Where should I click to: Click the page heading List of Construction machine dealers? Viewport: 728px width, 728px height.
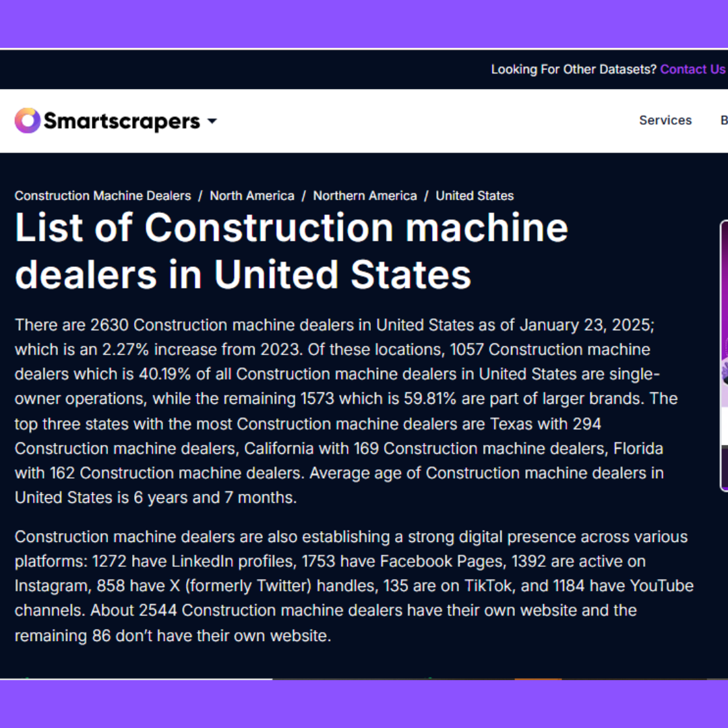[291, 251]
